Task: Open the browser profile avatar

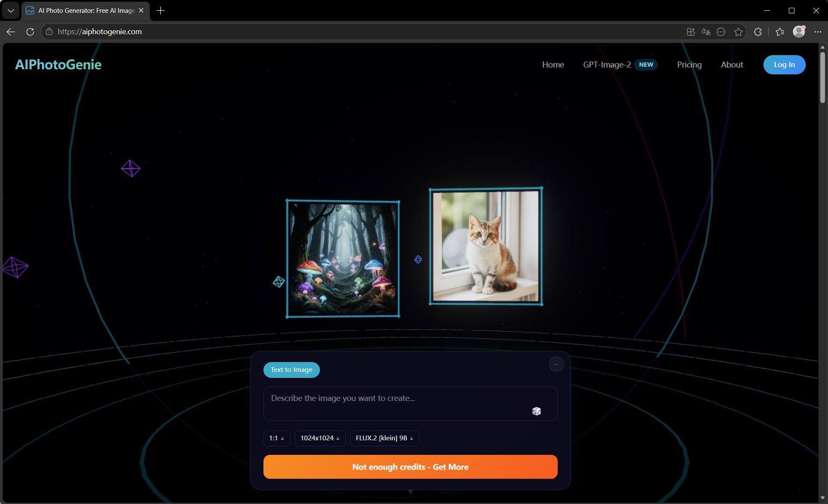Action: (799, 31)
